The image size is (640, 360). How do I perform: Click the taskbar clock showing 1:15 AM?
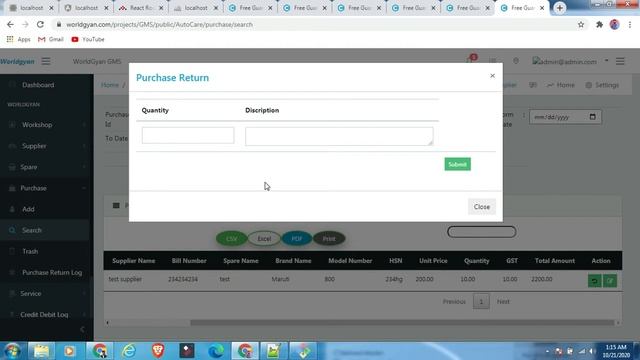tap(616, 351)
